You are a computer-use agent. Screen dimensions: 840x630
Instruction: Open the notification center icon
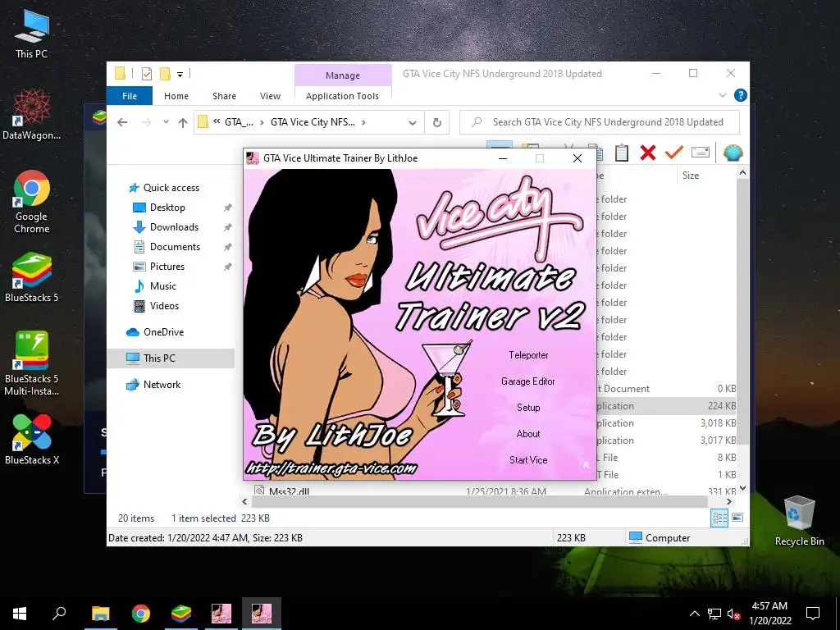813,614
